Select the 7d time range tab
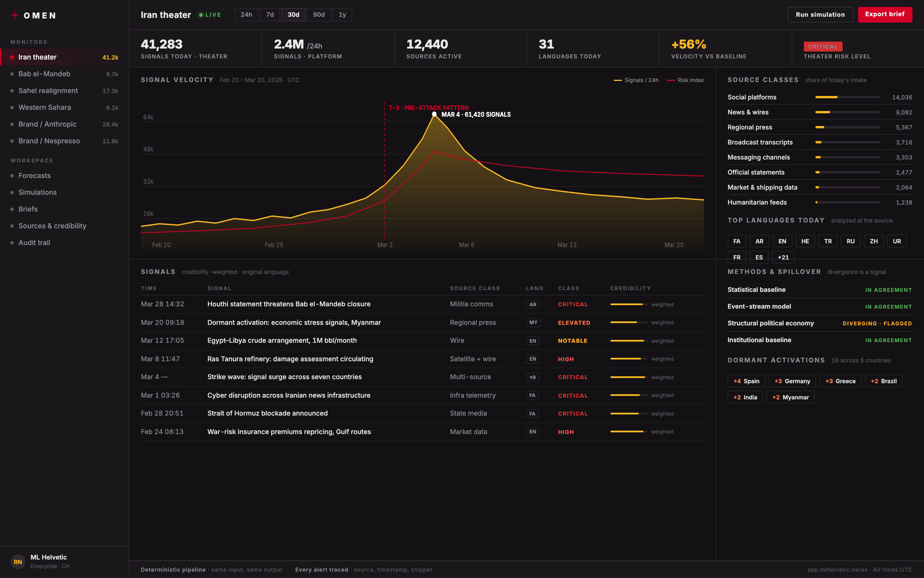The image size is (924, 578). coord(270,14)
